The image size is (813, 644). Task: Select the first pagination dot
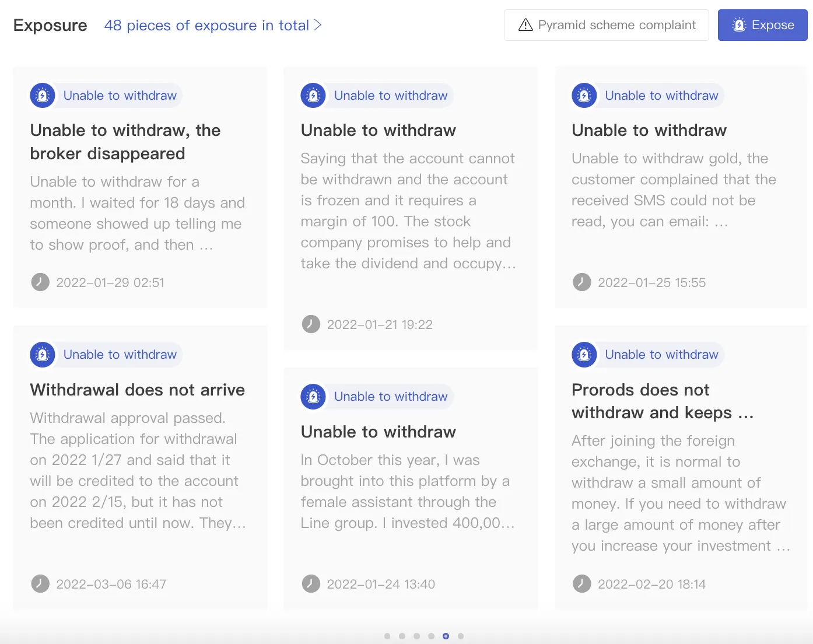(387, 636)
